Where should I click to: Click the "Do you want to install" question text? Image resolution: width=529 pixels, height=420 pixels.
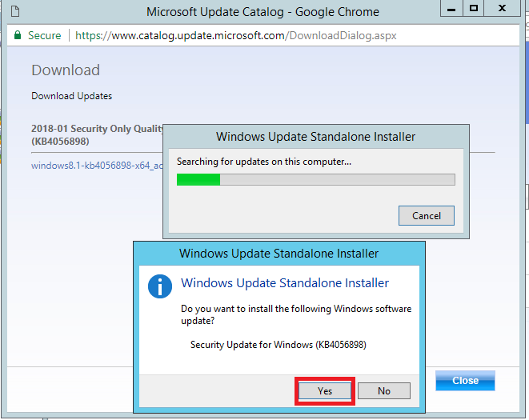pos(296,314)
